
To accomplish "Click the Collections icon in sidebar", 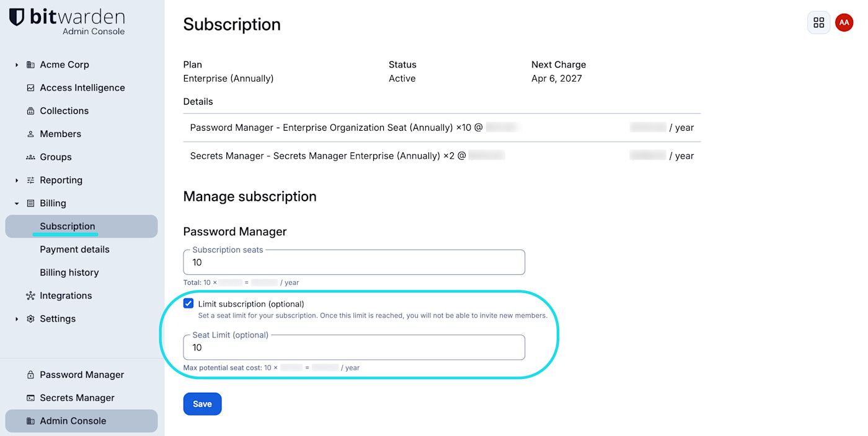I will [x=30, y=111].
